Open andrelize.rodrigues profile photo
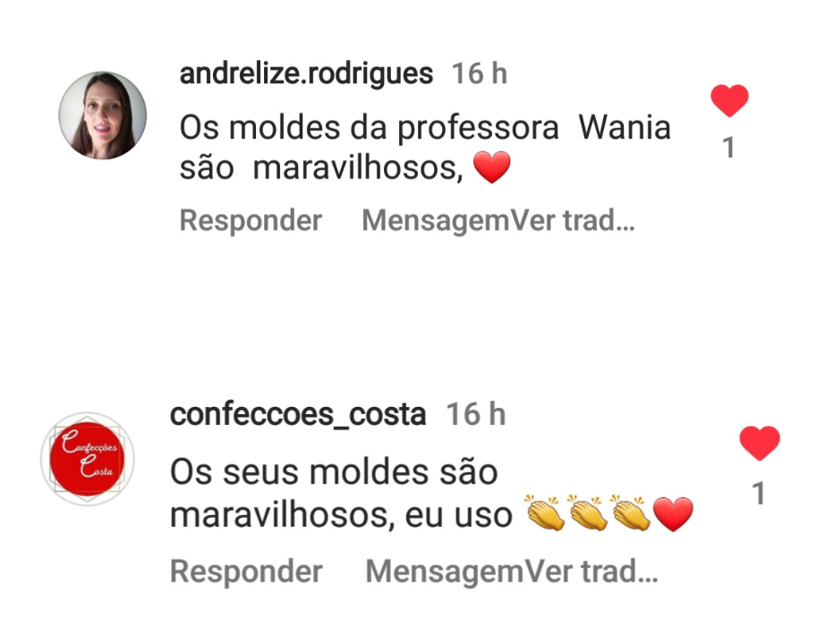This screenshot has width=834, height=644. click(x=103, y=115)
